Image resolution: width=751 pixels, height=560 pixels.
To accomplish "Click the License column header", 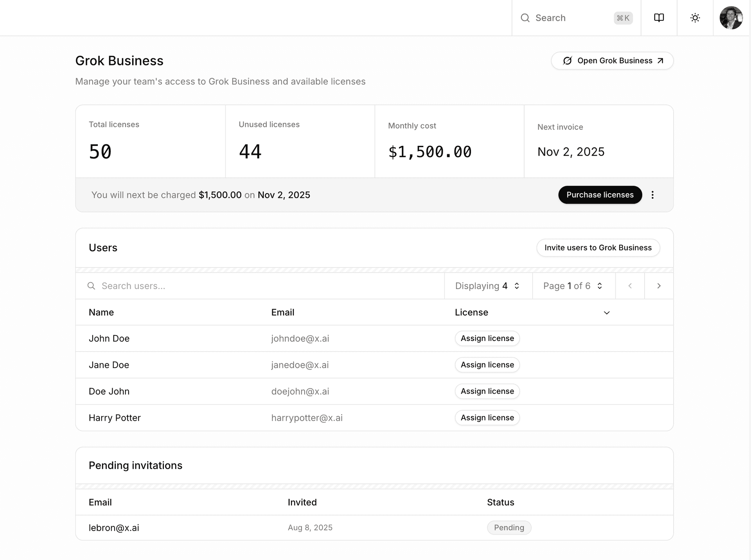I will coord(471,312).
